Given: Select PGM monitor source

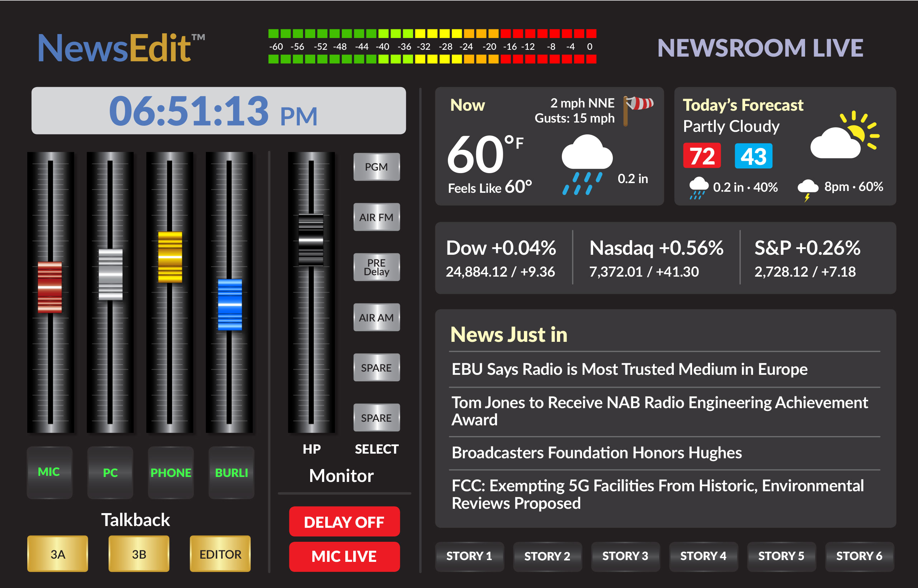Looking at the screenshot, I should [x=377, y=167].
